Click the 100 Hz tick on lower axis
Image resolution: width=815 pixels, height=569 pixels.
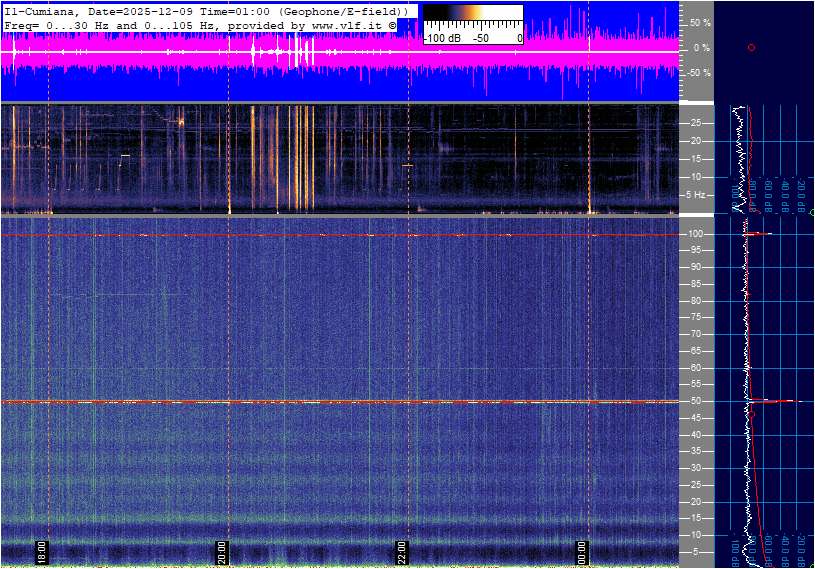coord(699,234)
